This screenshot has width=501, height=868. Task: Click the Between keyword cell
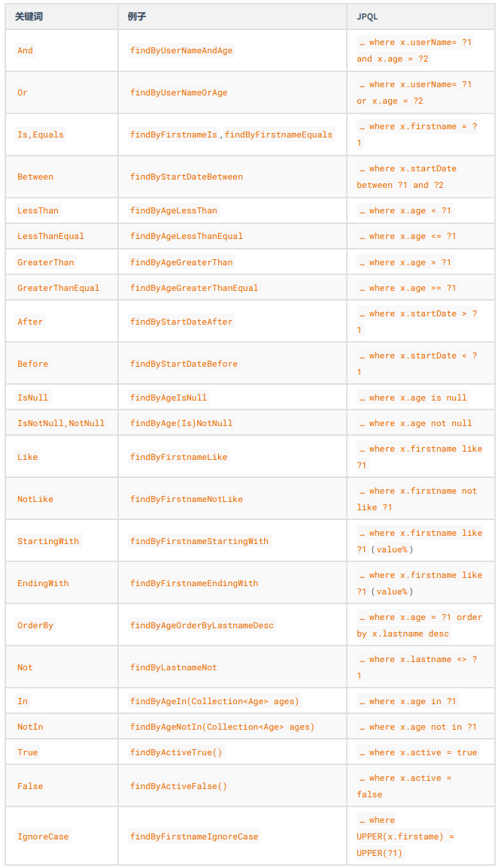35,177
